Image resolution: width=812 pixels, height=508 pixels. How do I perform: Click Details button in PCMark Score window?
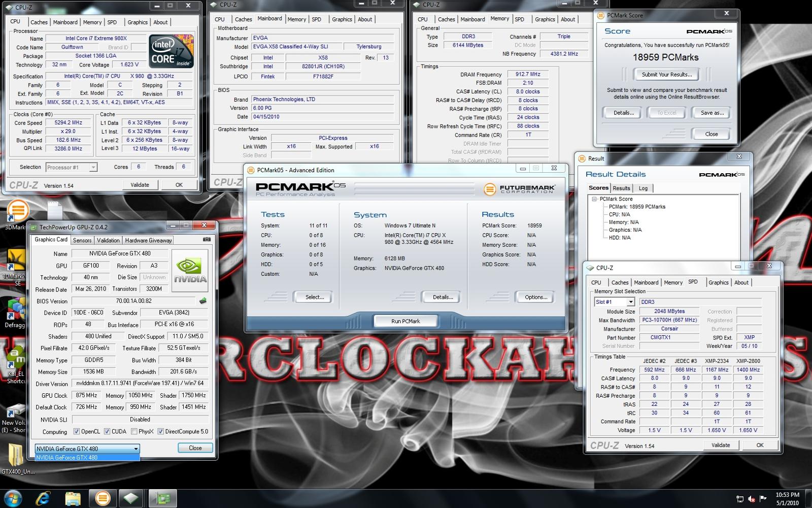click(x=623, y=113)
